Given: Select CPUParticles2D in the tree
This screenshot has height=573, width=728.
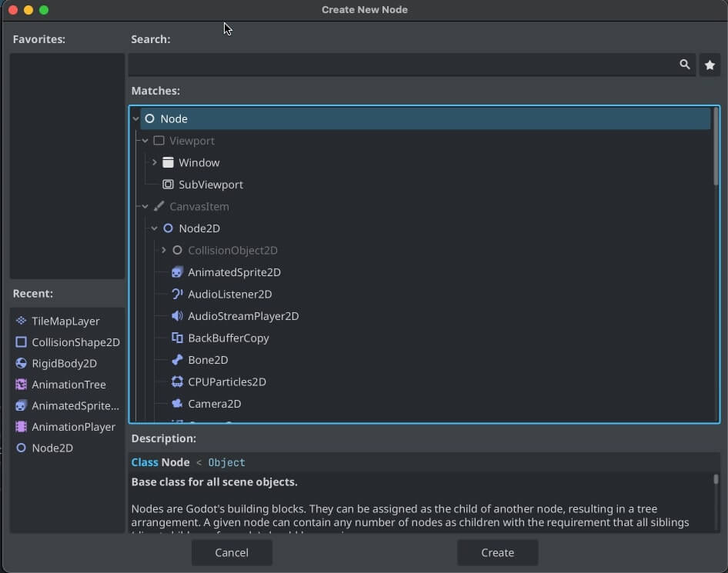Looking at the screenshot, I should click(227, 381).
